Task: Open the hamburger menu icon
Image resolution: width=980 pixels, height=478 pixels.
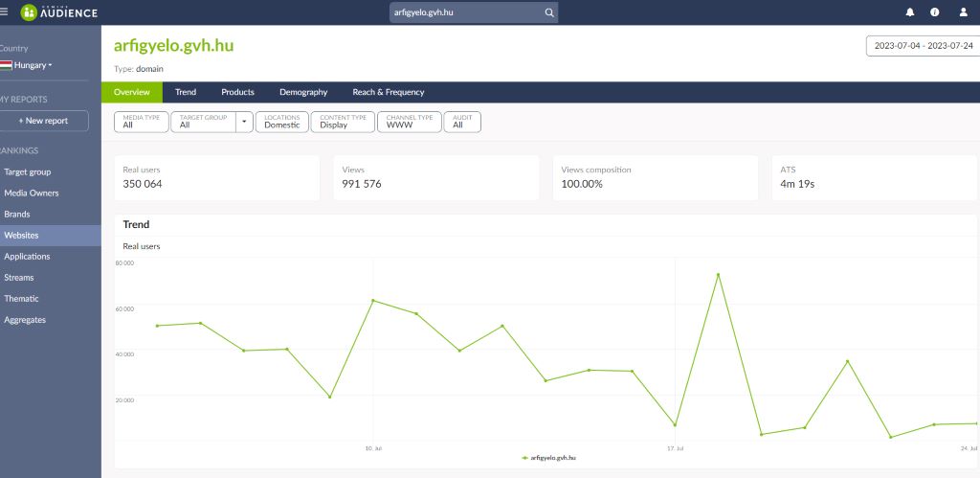Action: coord(5,12)
